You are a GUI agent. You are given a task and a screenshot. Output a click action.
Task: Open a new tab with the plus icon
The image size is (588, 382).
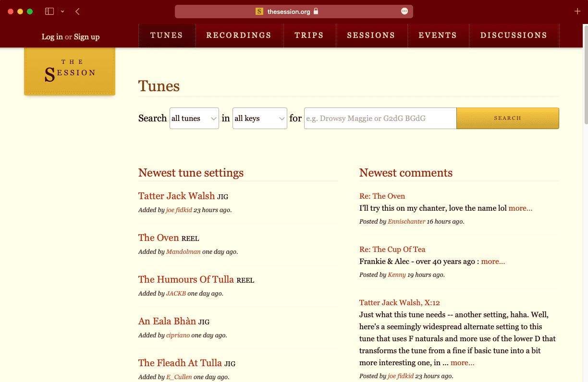point(577,11)
